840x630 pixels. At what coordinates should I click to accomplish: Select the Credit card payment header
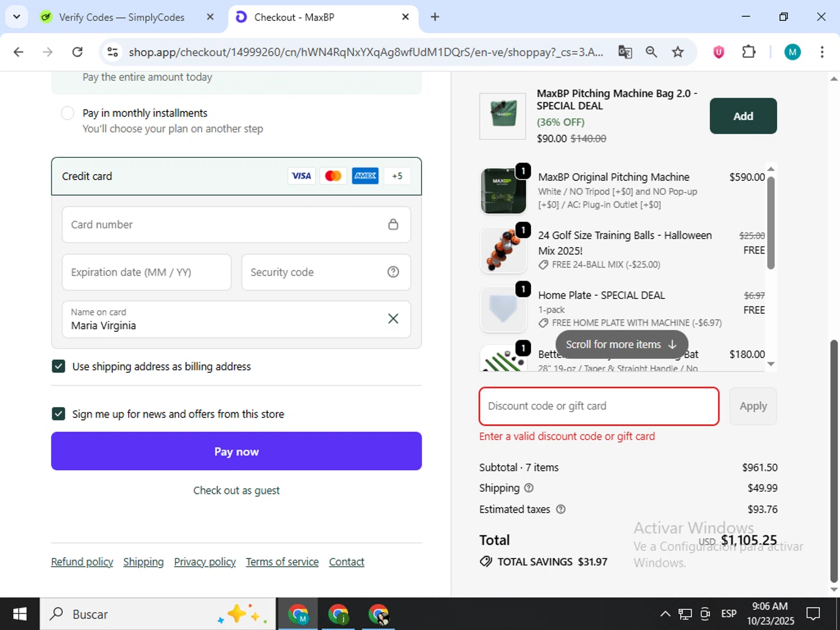click(x=236, y=176)
